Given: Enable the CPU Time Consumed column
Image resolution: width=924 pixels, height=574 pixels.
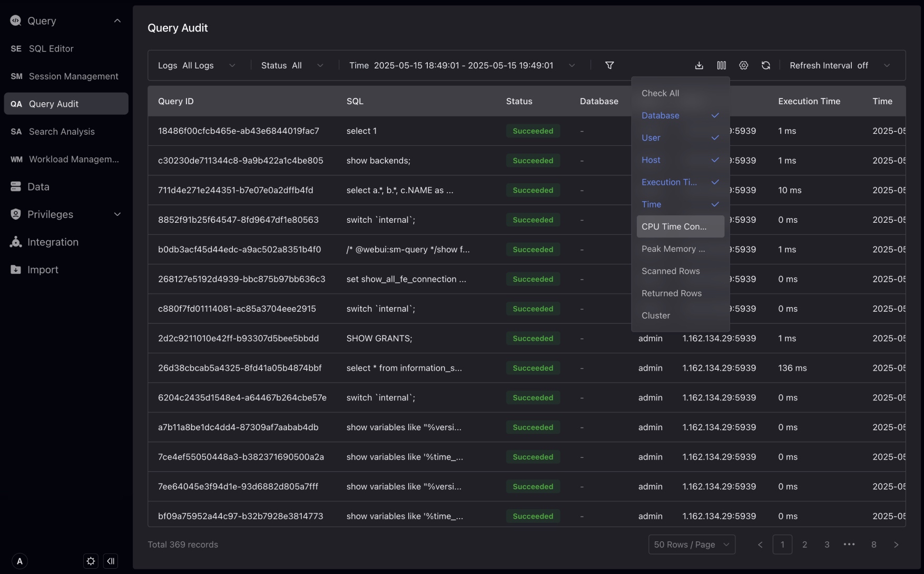Looking at the screenshot, I should point(674,226).
